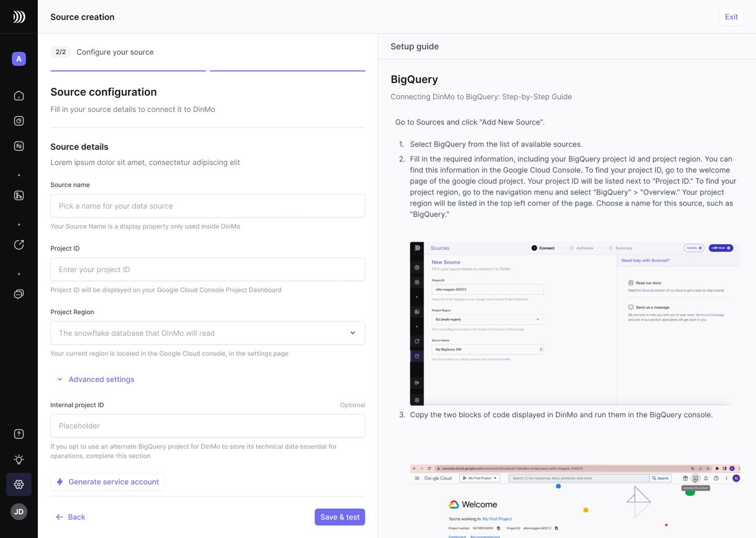Open the home icon in sidebar
Image resolution: width=756 pixels, height=538 pixels.
coord(19,96)
